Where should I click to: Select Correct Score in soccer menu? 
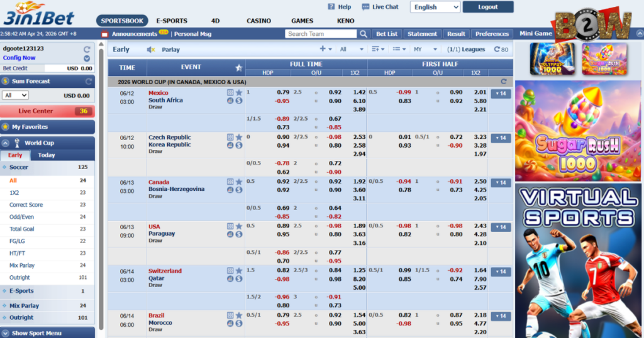[x=26, y=205]
